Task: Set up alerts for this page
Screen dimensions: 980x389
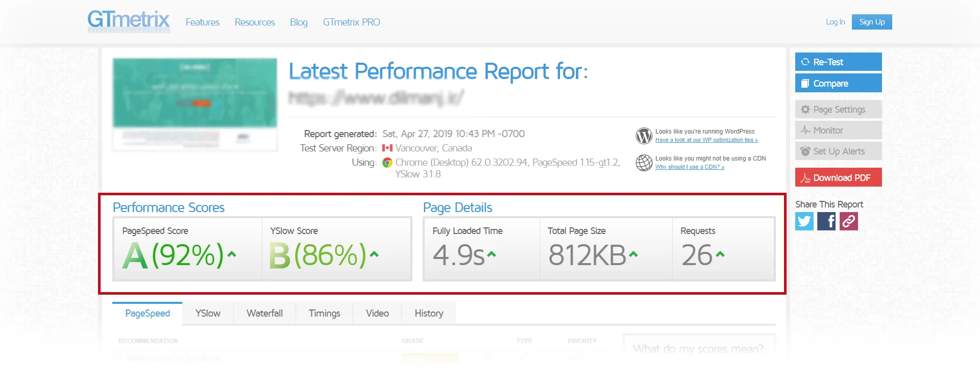Action: click(x=838, y=151)
